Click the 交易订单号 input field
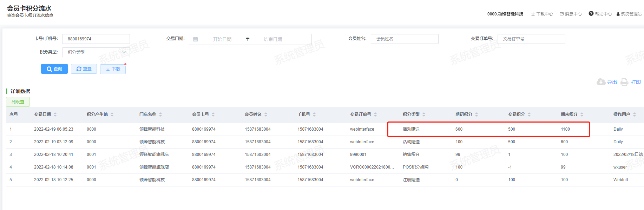 coord(531,39)
